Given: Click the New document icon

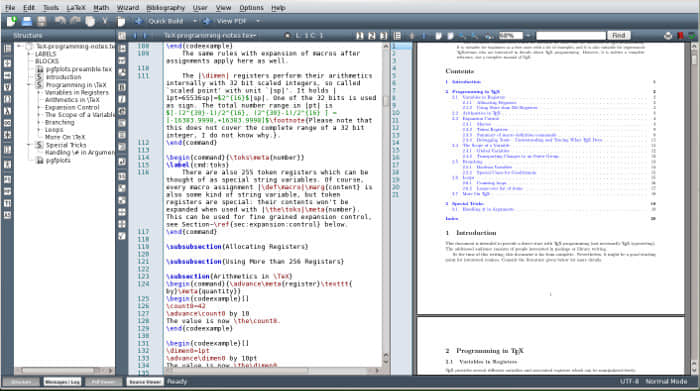Looking at the screenshot, I should pos(12,21).
